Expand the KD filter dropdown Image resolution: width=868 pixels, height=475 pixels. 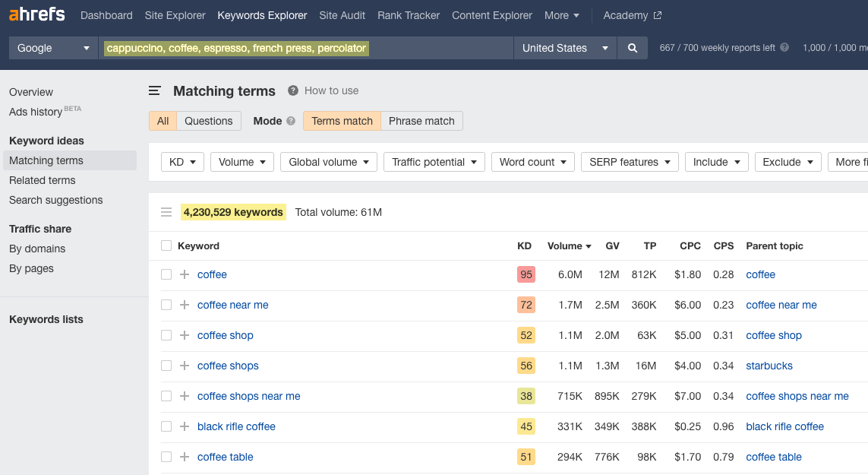tap(183, 162)
